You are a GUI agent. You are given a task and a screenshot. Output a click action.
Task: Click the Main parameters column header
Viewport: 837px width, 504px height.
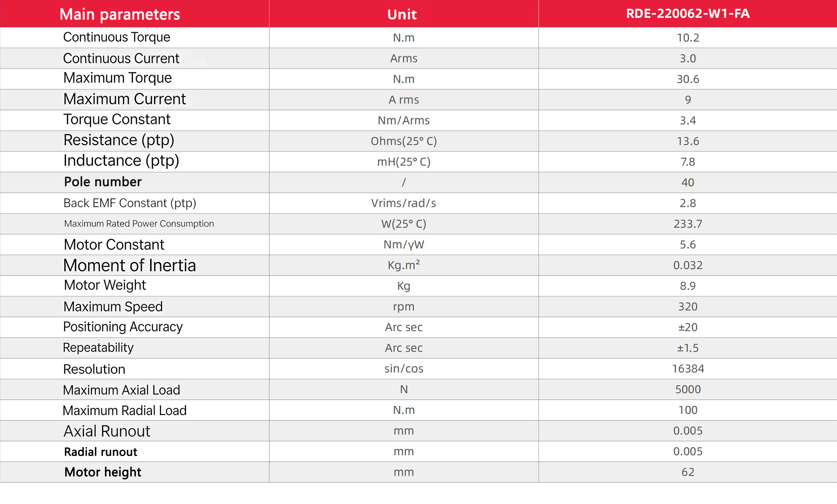(120, 14)
